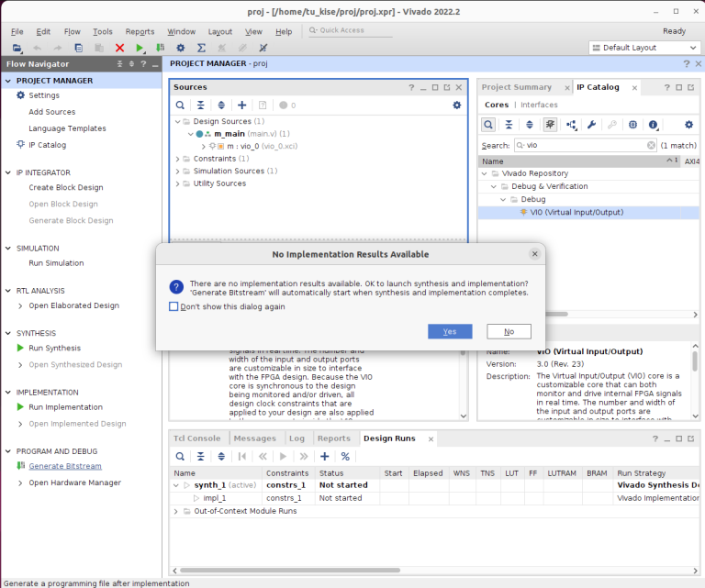Click the gear settings icon in IP Catalog
This screenshot has height=588, width=705.
[x=688, y=125]
